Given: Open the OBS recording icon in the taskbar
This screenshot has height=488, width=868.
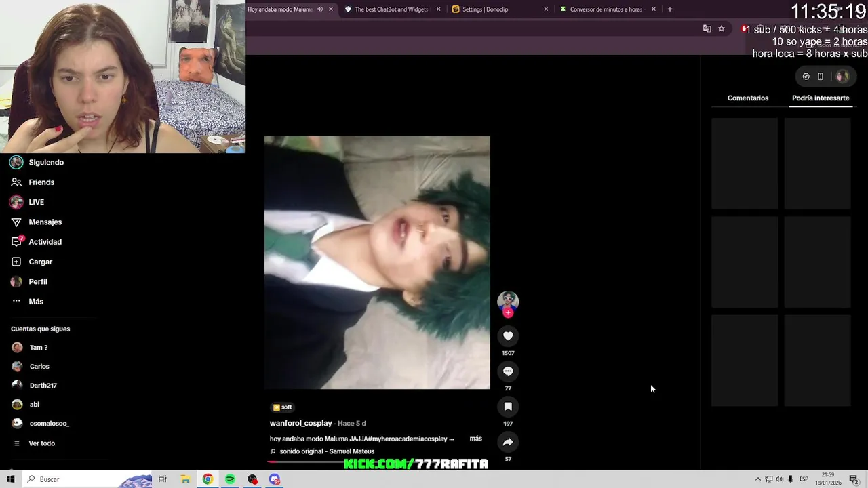Looking at the screenshot, I should [252, 479].
